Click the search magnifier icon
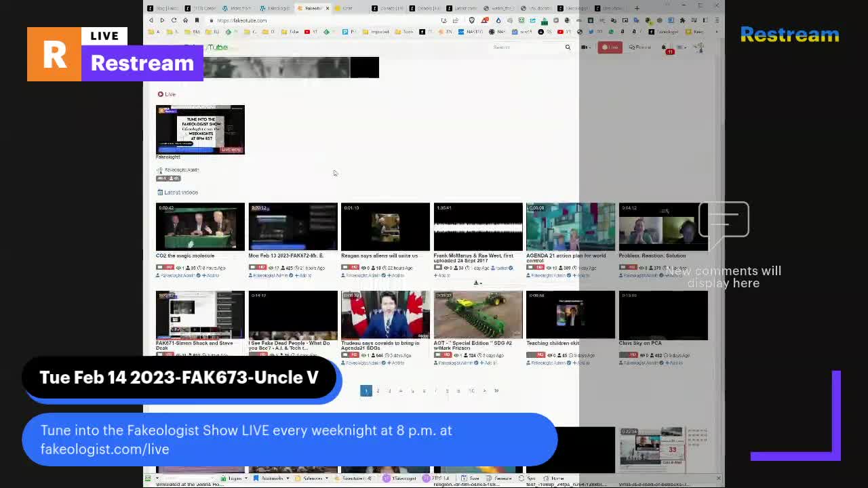Image resolution: width=868 pixels, height=488 pixels. tap(568, 47)
